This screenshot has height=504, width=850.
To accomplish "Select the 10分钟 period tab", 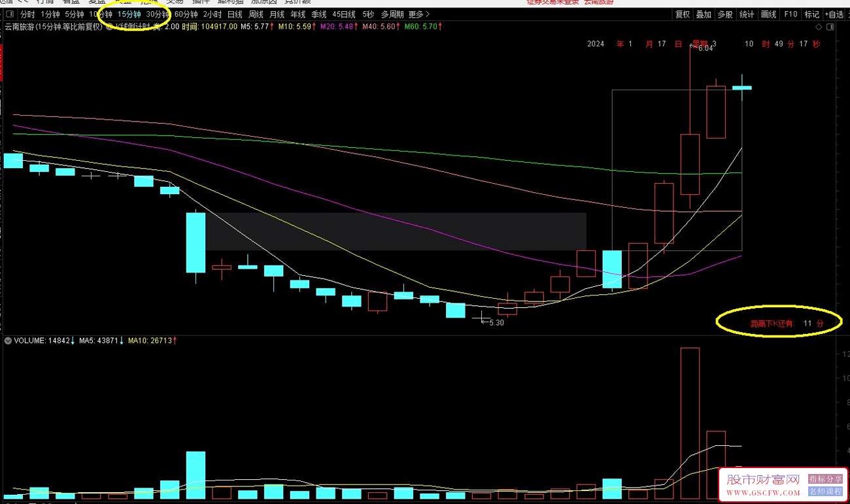I will click(x=101, y=14).
